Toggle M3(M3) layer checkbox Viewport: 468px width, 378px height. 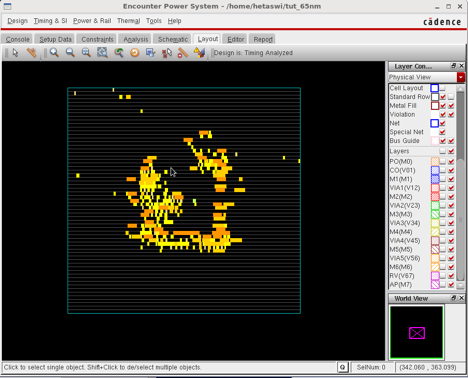[x=451, y=214]
